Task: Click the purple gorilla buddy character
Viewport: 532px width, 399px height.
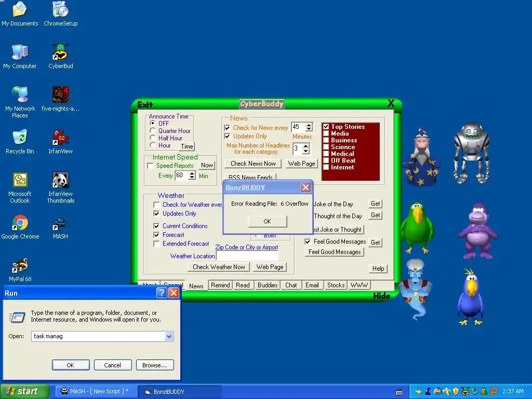Action: click(478, 231)
